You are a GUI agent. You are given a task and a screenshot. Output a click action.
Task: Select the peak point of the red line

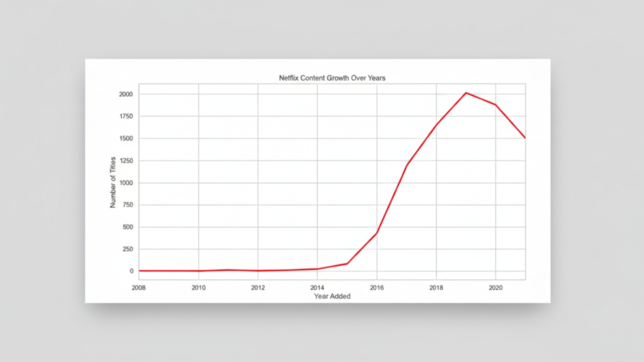coord(466,93)
